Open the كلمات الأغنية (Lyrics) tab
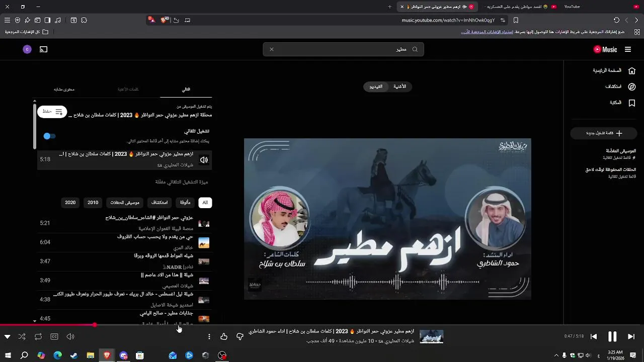644x362 pixels. 128,89
